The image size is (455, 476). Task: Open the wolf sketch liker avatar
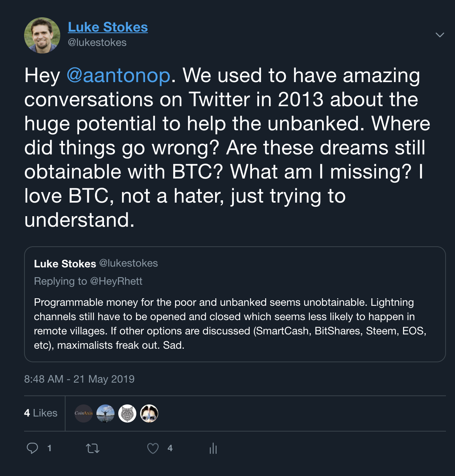coord(127,413)
